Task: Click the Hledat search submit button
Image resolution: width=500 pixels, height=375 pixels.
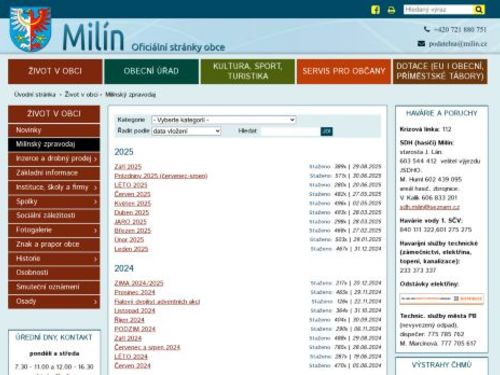Action: pos(326,131)
